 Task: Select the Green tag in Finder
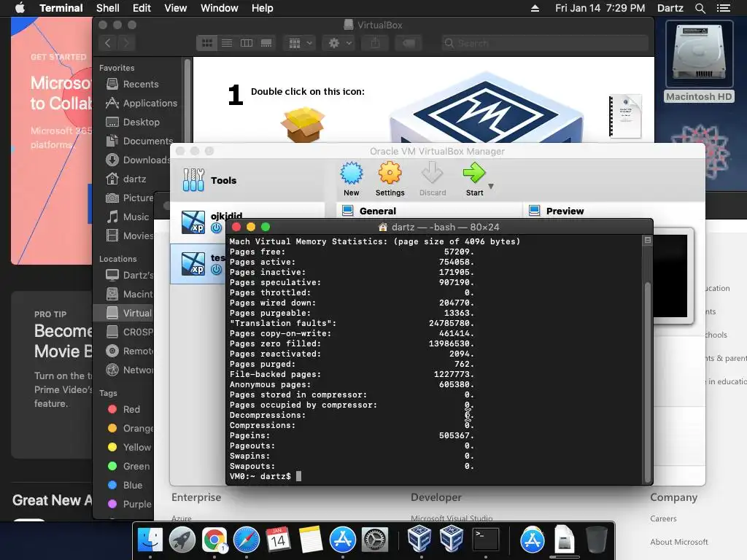point(128,466)
